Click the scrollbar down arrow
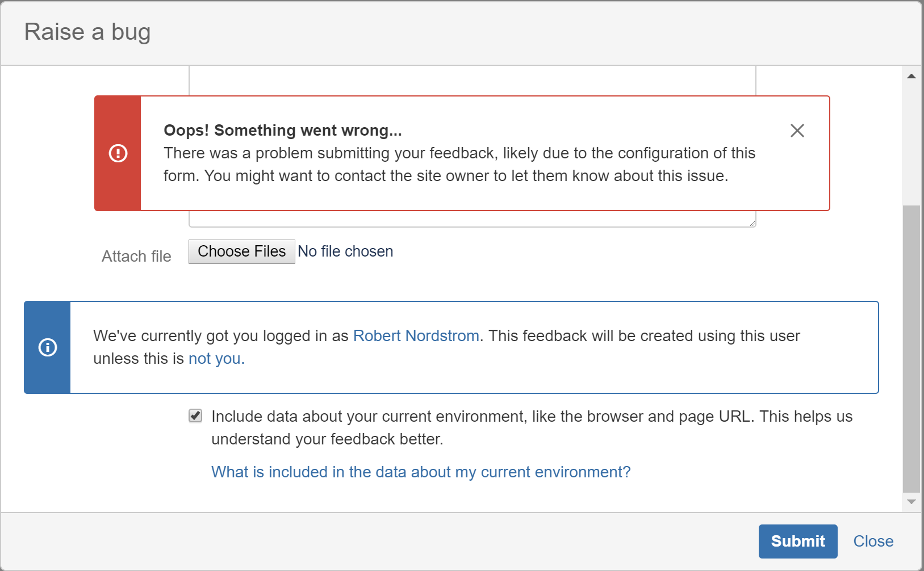The height and width of the screenshot is (571, 924). coord(912,502)
